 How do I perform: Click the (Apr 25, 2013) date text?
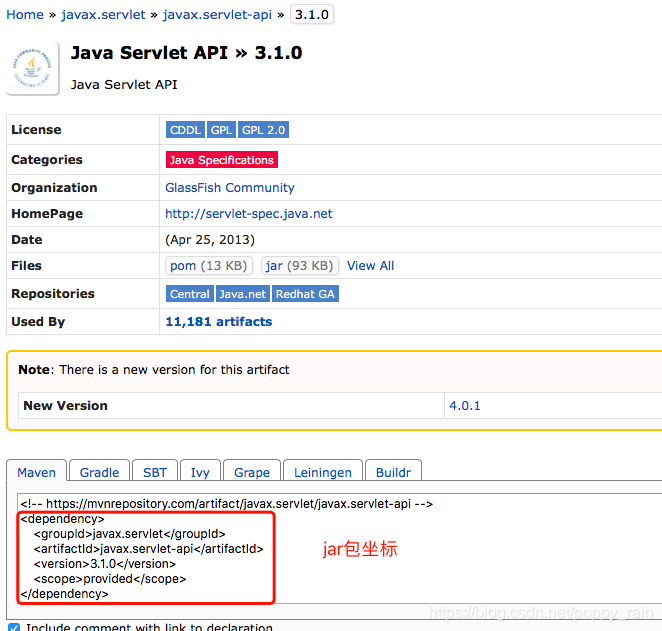click(210, 240)
